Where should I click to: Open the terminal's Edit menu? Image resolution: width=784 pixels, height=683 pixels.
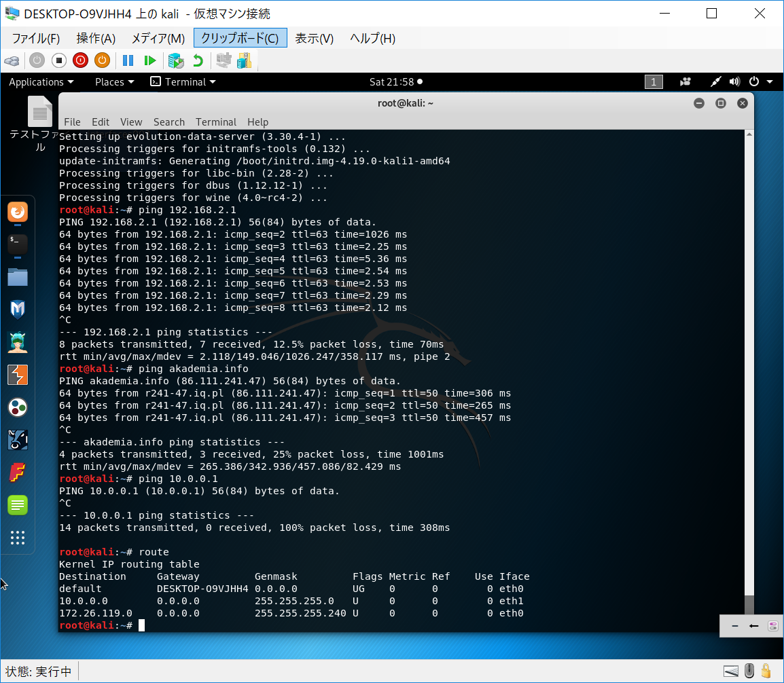(101, 122)
